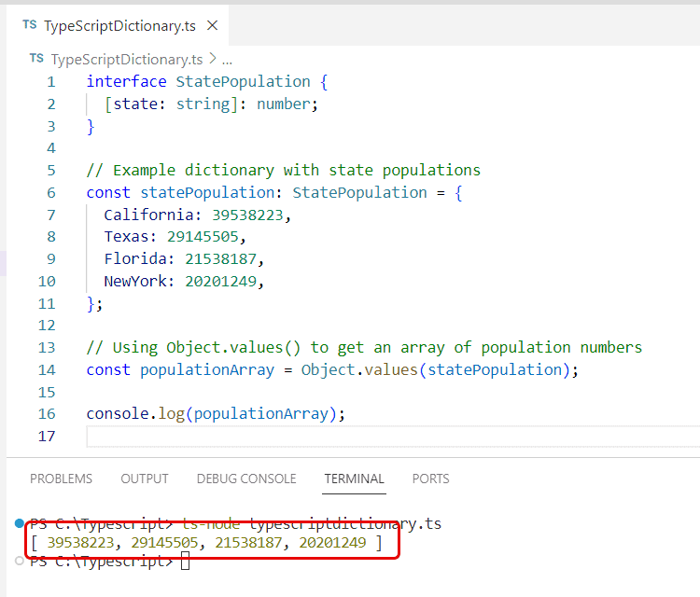Viewport: 700px width, 597px height.
Task: Click the terminal output array of populations
Action: point(206,543)
